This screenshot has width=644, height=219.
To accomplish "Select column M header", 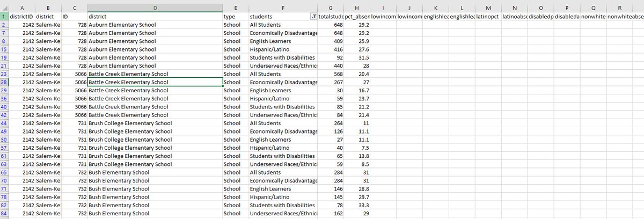I will 488,8.
